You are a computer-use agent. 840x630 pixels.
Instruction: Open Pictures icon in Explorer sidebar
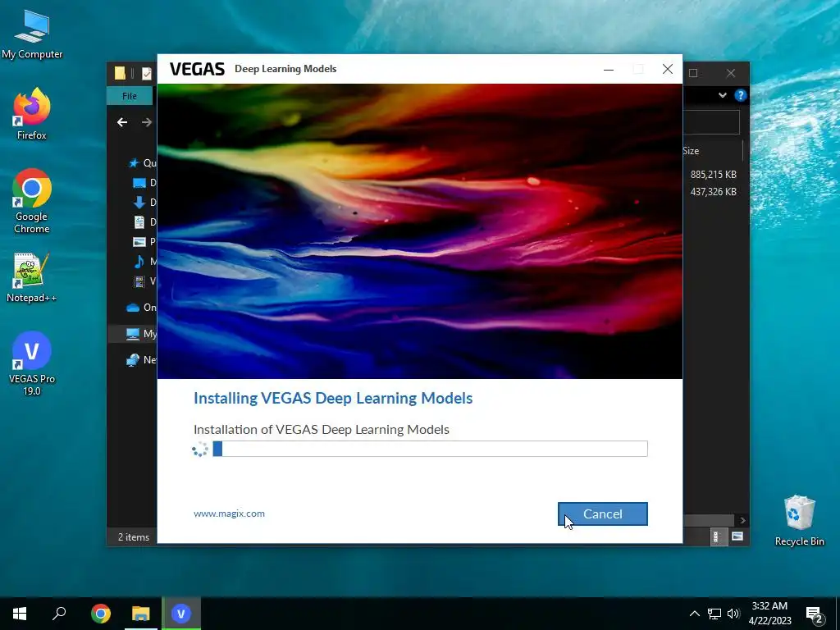[139, 242]
